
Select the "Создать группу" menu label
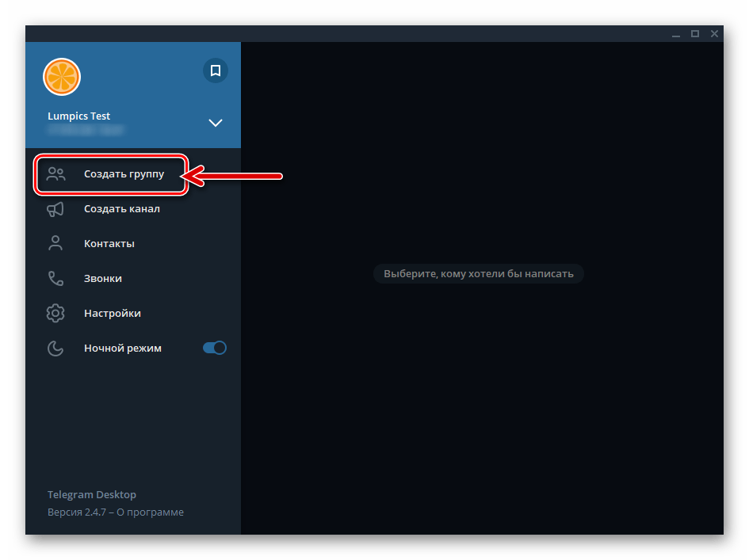(124, 174)
